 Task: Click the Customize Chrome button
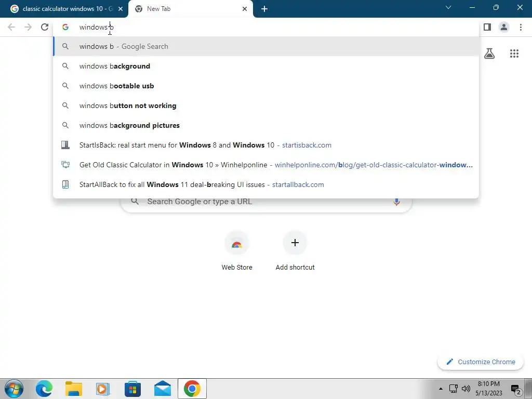point(481,362)
